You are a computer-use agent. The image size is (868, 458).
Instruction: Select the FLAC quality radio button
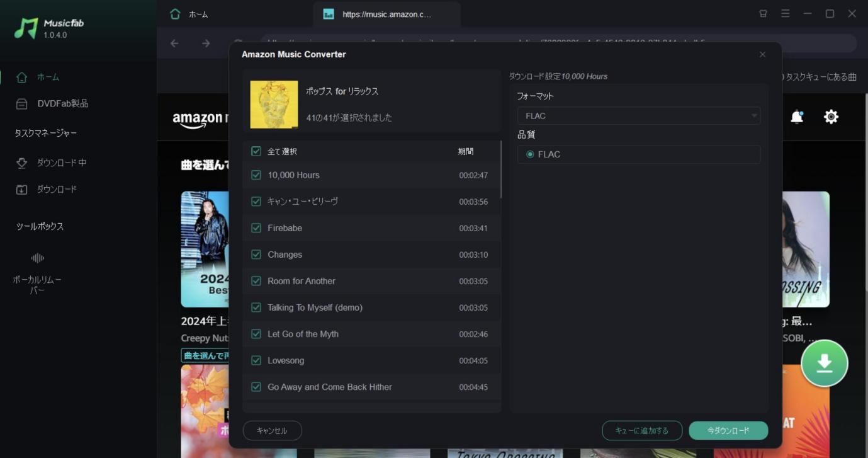click(530, 154)
